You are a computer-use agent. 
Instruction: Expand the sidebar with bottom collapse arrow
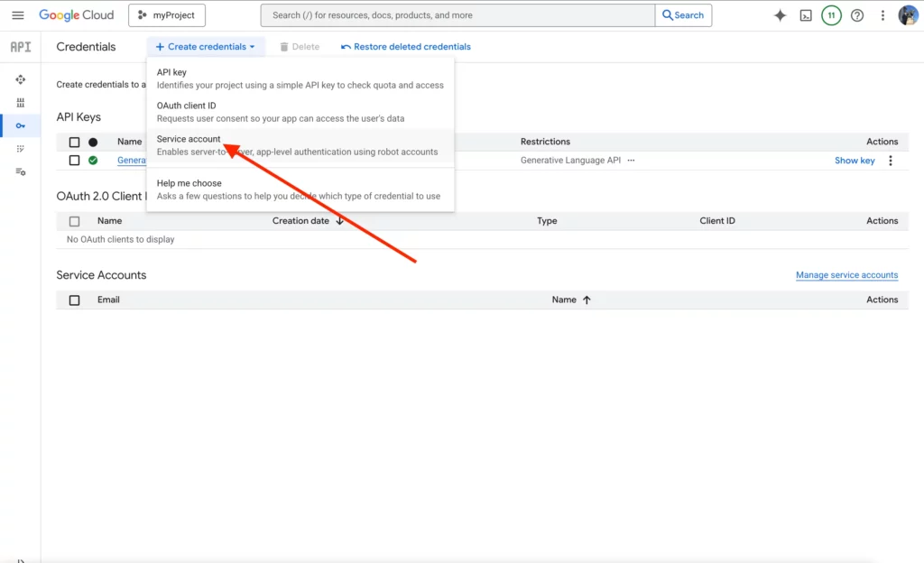point(20,560)
